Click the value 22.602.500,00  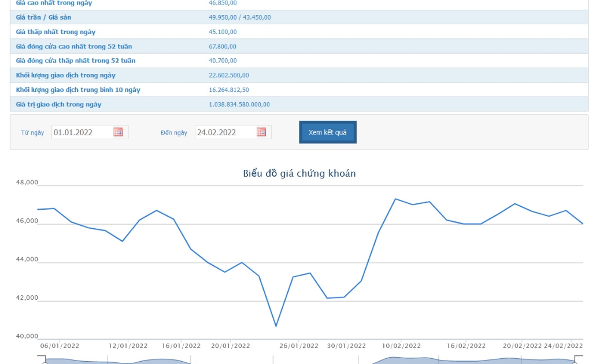(x=229, y=75)
